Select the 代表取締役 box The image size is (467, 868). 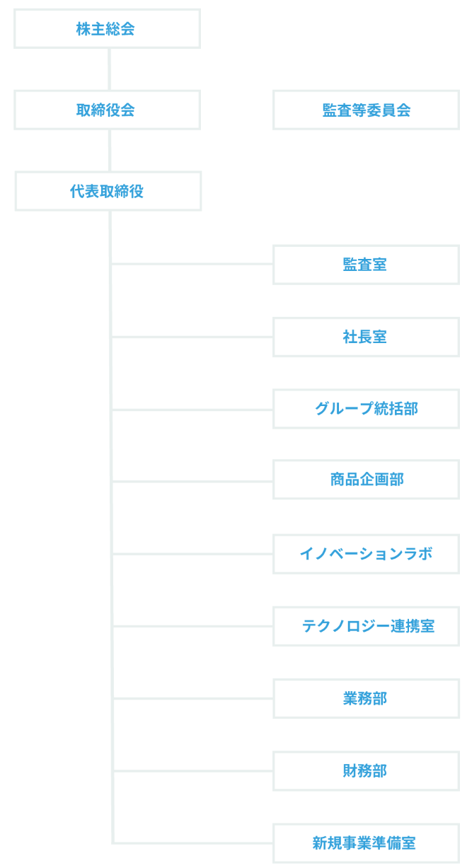[108, 191]
